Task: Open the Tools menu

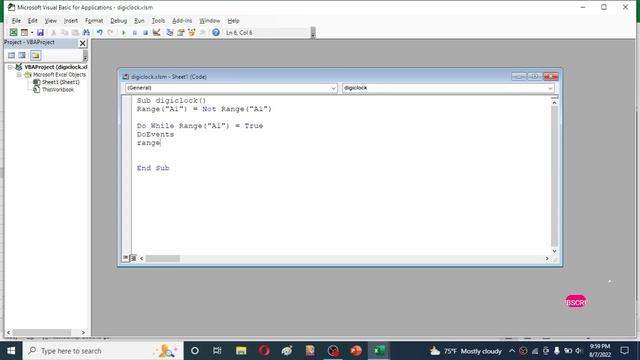Action: point(158,20)
